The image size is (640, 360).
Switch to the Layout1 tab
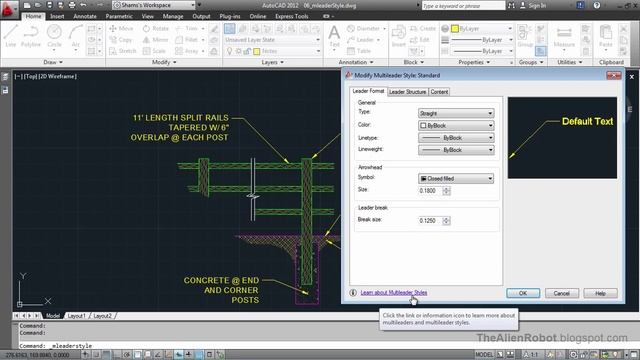[x=76, y=316]
